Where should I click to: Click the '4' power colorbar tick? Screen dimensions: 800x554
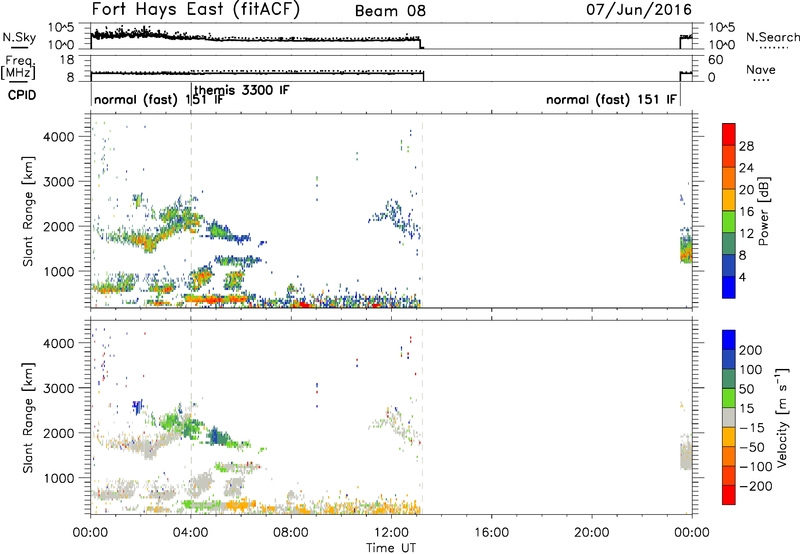coord(743,277)
